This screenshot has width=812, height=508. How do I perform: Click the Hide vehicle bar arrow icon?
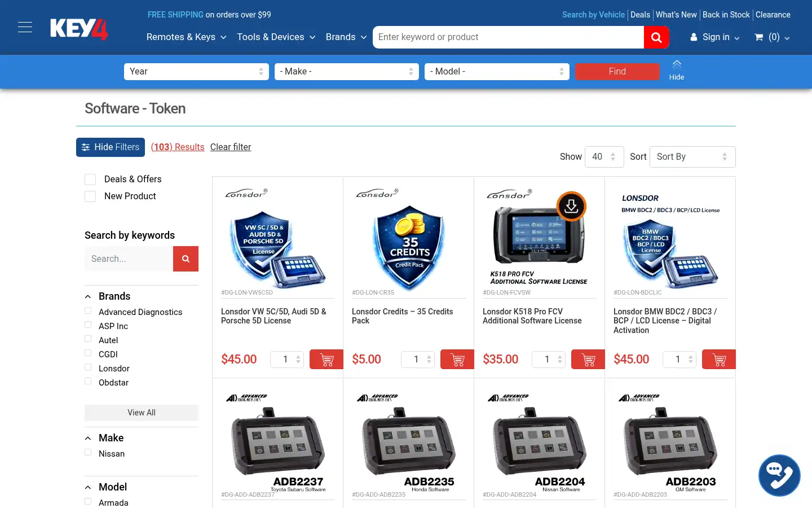[677, 64]
